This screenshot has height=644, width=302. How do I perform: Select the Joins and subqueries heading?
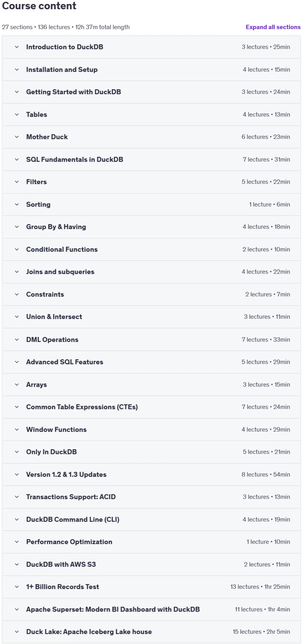click(60, 272)
